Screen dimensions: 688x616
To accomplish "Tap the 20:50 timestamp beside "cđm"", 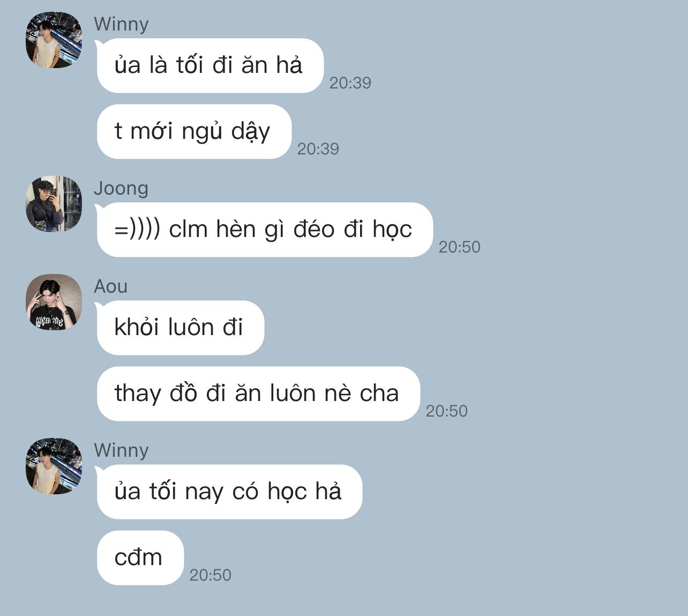I will 210,575.
